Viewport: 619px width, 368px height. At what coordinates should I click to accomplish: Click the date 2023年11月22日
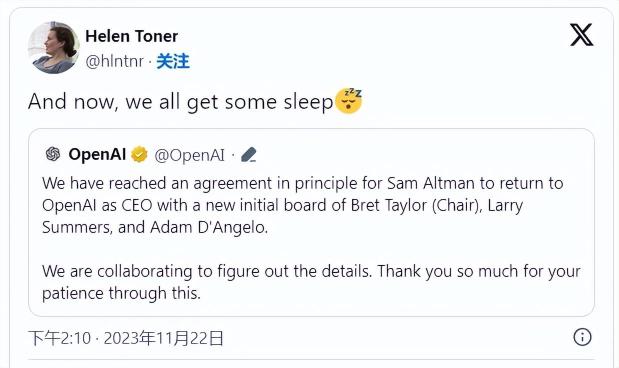click(x=164, y=338)
